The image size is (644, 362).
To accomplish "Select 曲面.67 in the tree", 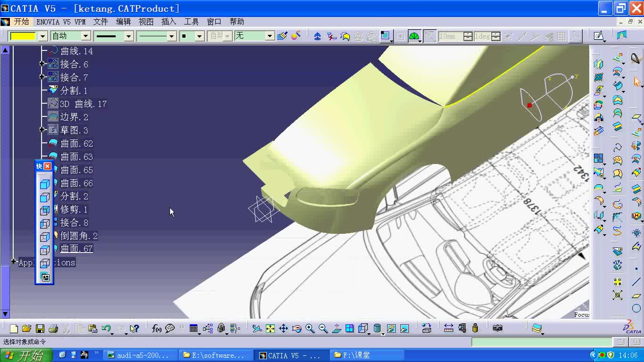I will pos(76,248).
